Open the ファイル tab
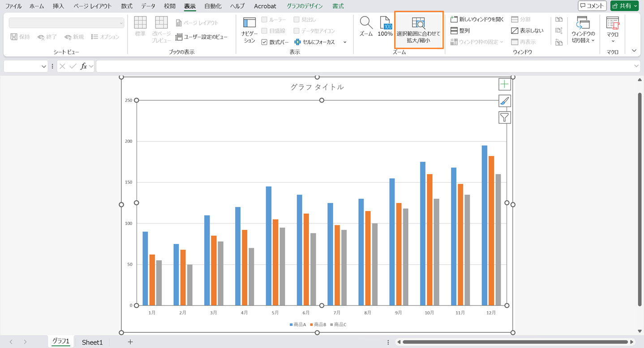Screen dimensions: 644x348 (13, 6)
